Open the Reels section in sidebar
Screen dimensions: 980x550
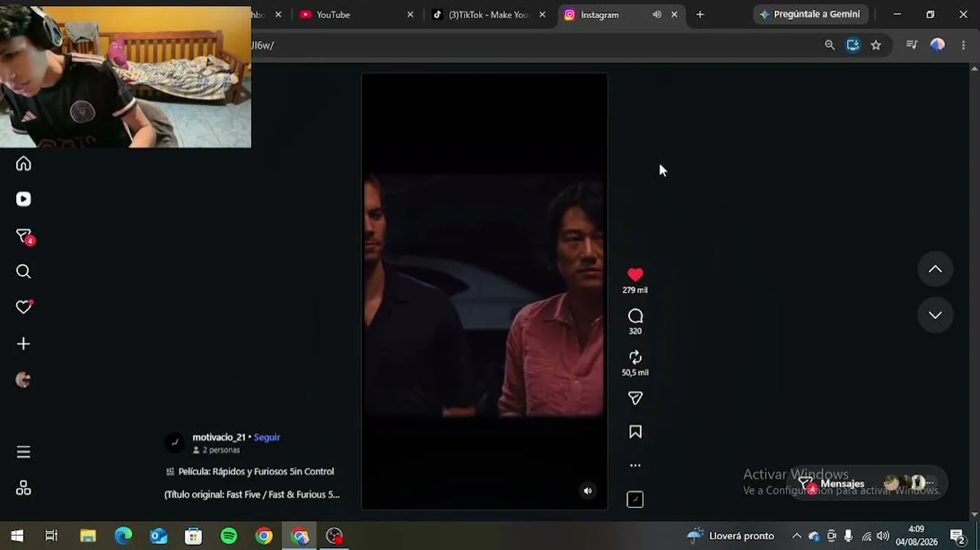pos(24,199)
